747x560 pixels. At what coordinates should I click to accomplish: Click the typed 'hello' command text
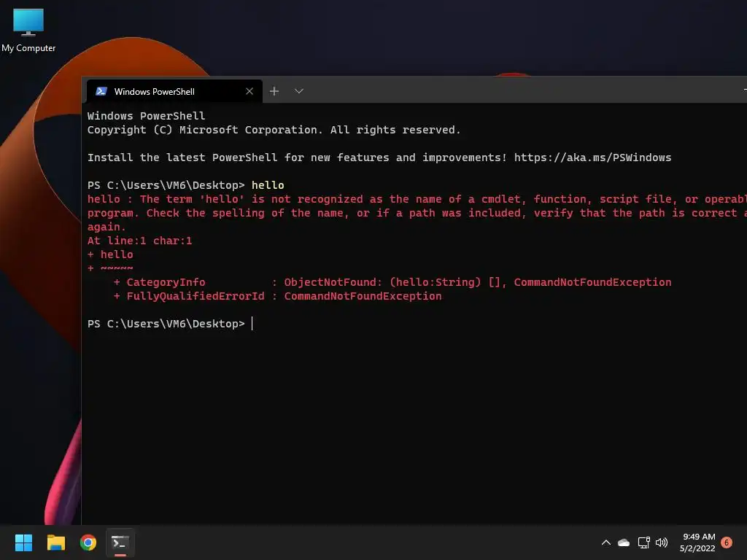268,185
